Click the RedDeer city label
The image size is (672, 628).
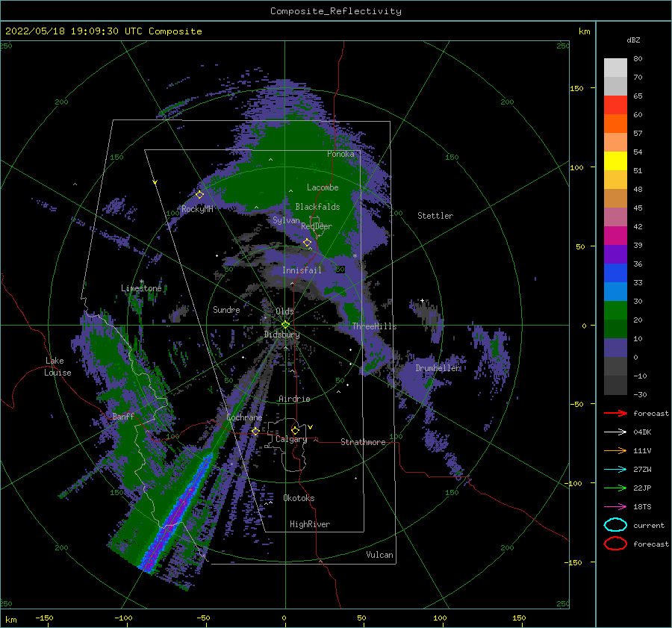pyautogui.click(x=317, y=226)
